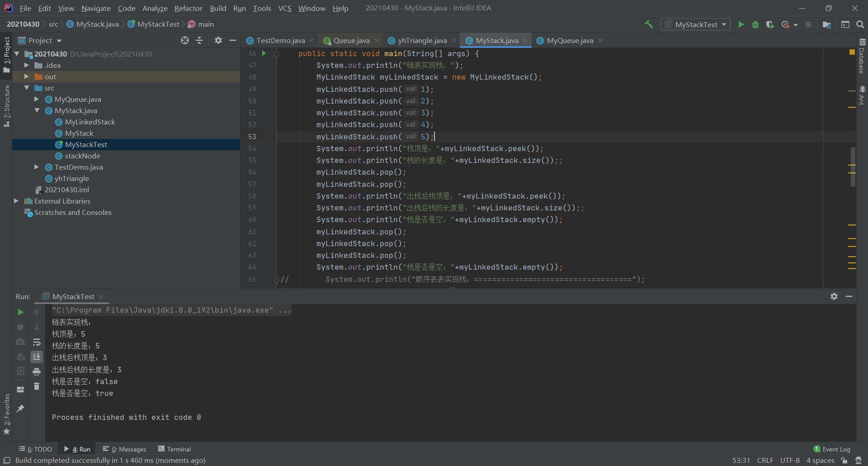
Task: Open the Event Log
Action: pos(832,449)
